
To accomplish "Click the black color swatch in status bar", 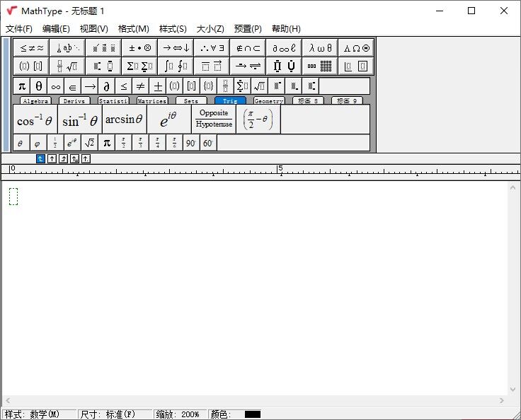I will (x=253, y=414).
